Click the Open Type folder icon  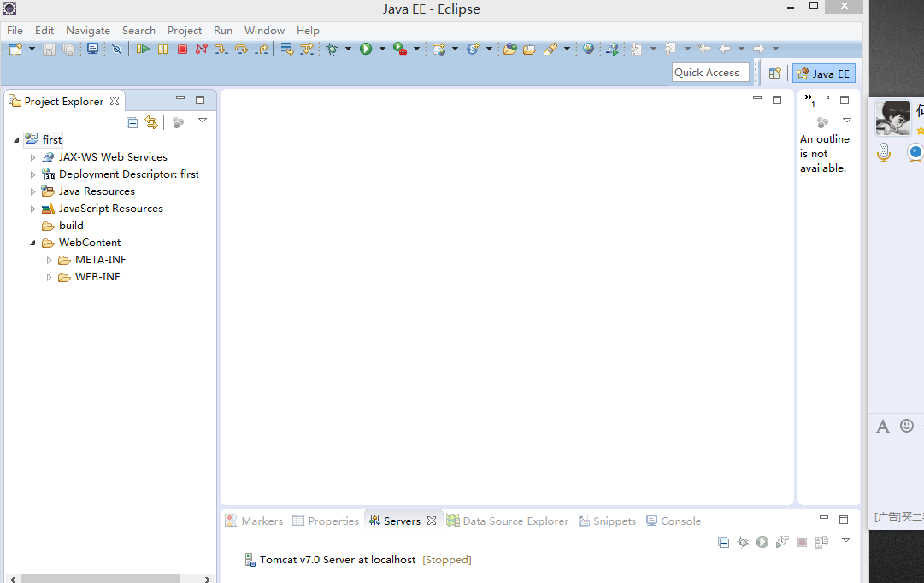509,49
